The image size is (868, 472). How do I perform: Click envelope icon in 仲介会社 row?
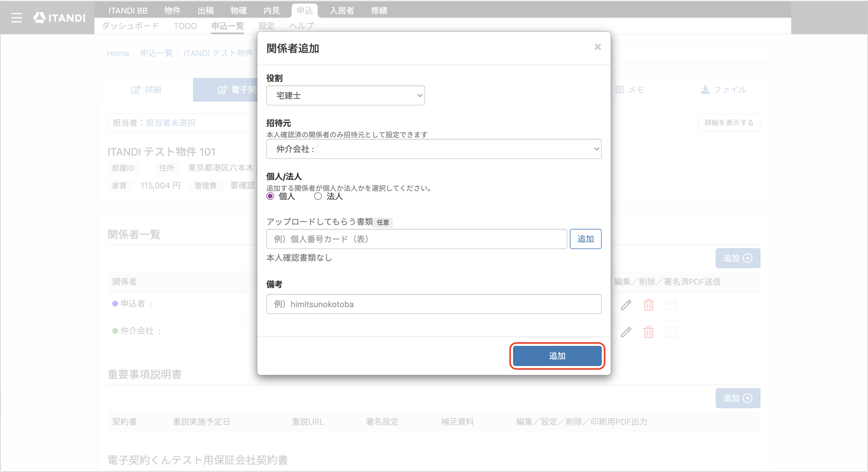point(670,332)
